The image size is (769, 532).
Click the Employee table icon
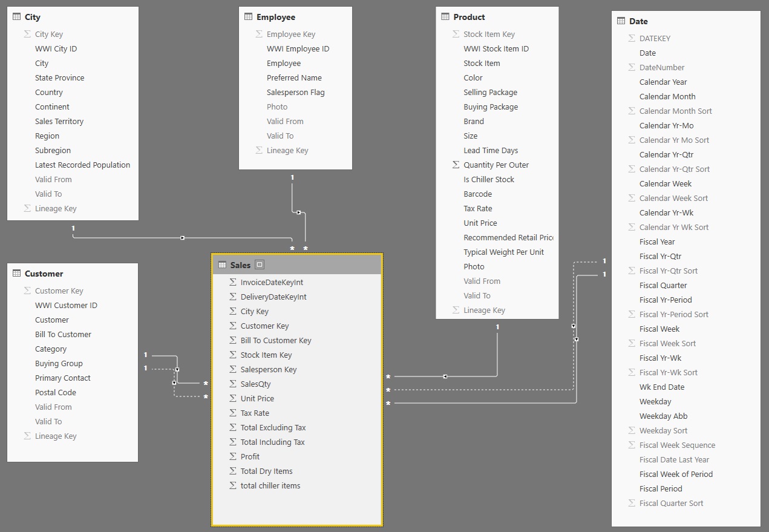tap(248, 17)
